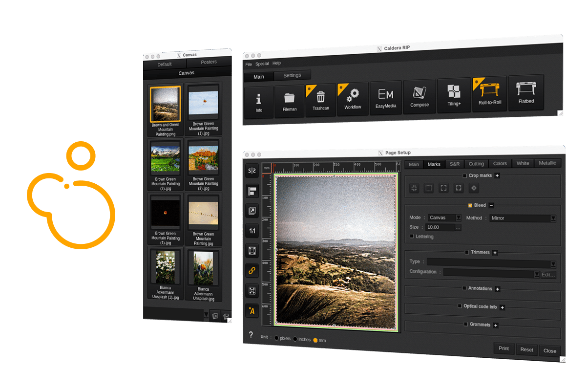Enable the Crop marks checkbox
This screenshot has width=588, height=391.
pyautogui.click(x=464, y=175)
